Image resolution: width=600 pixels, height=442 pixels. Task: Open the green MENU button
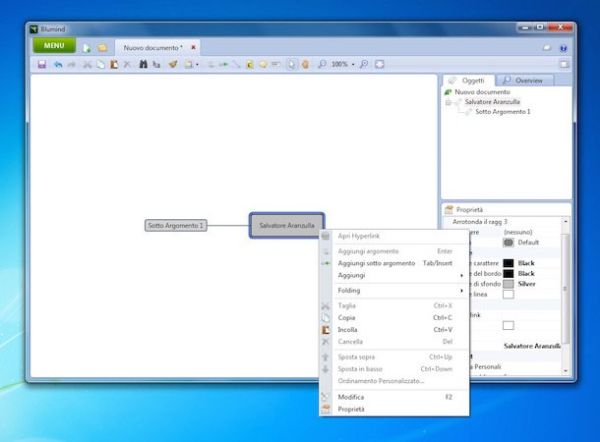coord(54,46)
